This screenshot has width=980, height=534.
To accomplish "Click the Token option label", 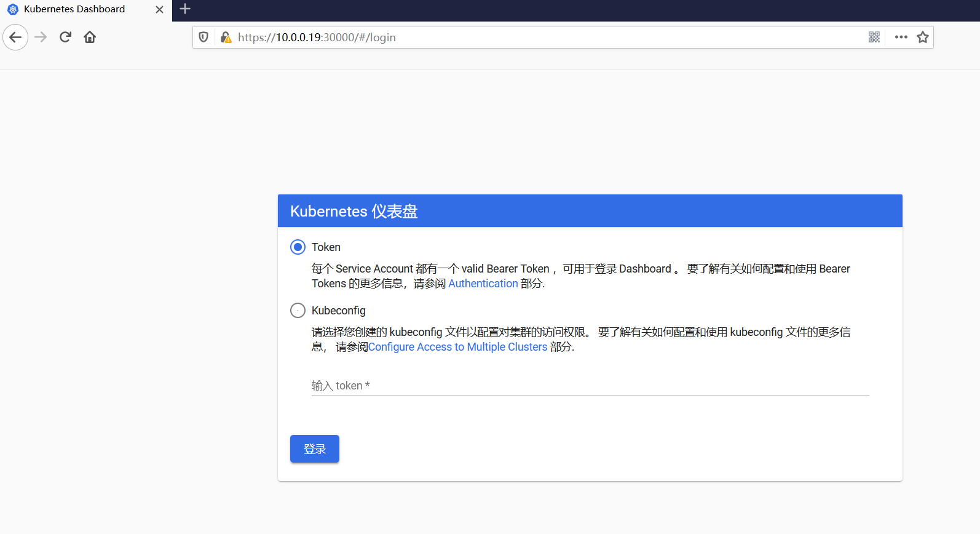I will (326, 247).
